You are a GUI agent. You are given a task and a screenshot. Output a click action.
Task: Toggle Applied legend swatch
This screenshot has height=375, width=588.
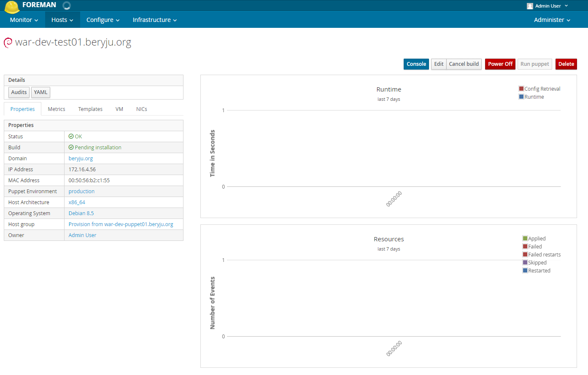pyautogui.click(x=525, y=238)
